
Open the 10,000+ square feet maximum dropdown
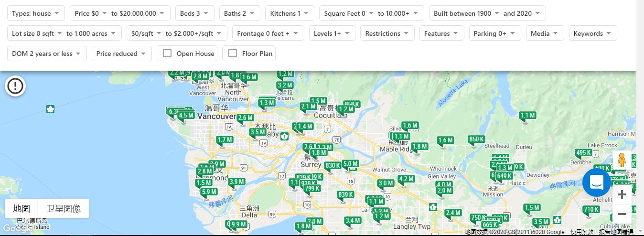[x=398, y=13]
